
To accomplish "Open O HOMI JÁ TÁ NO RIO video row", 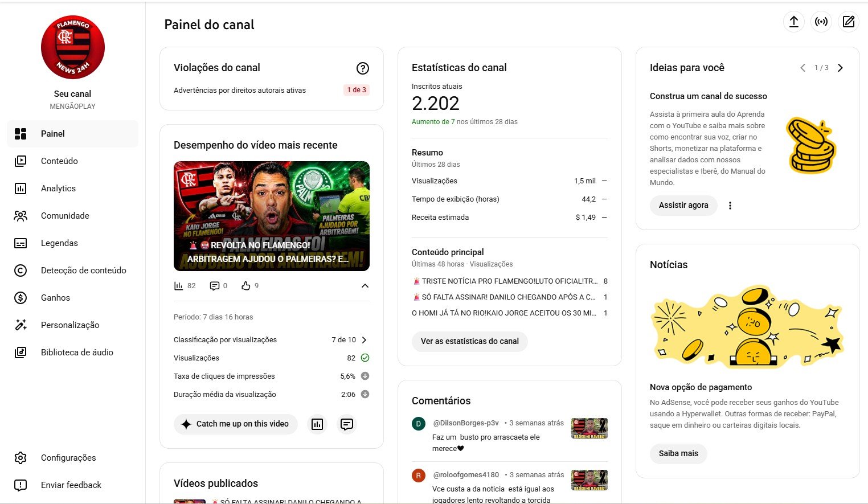I will (x=509, y=313).
